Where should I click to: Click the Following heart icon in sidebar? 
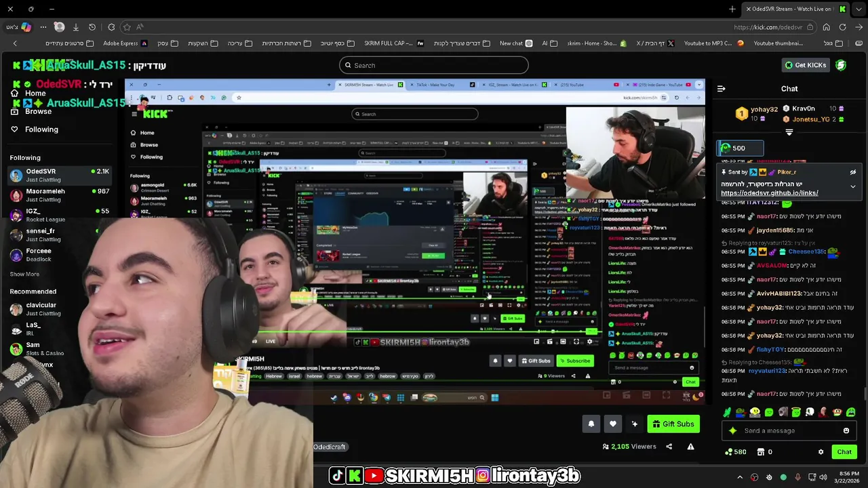(x=14, y=129)
